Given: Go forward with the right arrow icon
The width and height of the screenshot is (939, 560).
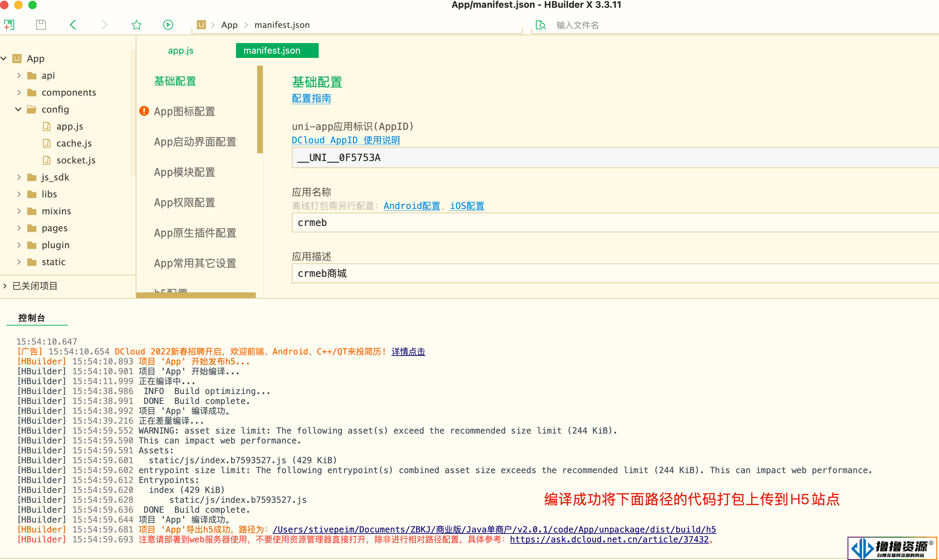Looking at the screenshot, I should tap(105, 25).
